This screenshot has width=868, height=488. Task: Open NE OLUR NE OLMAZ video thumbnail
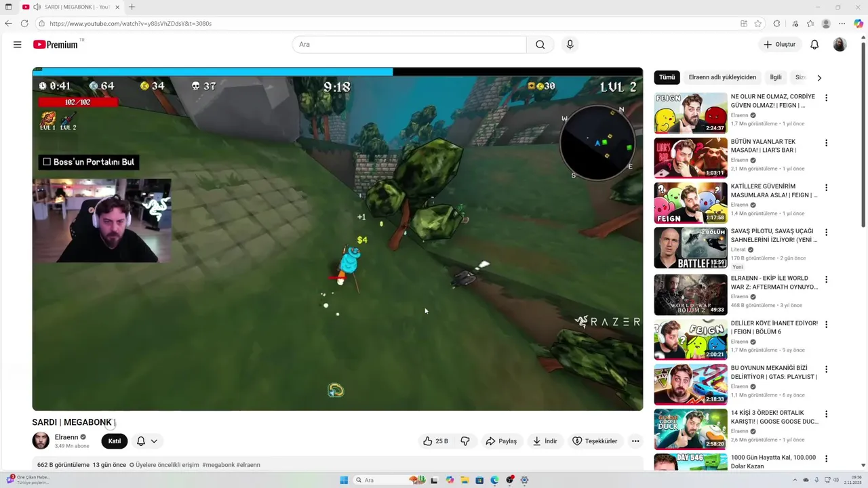(x=690, y=113)
